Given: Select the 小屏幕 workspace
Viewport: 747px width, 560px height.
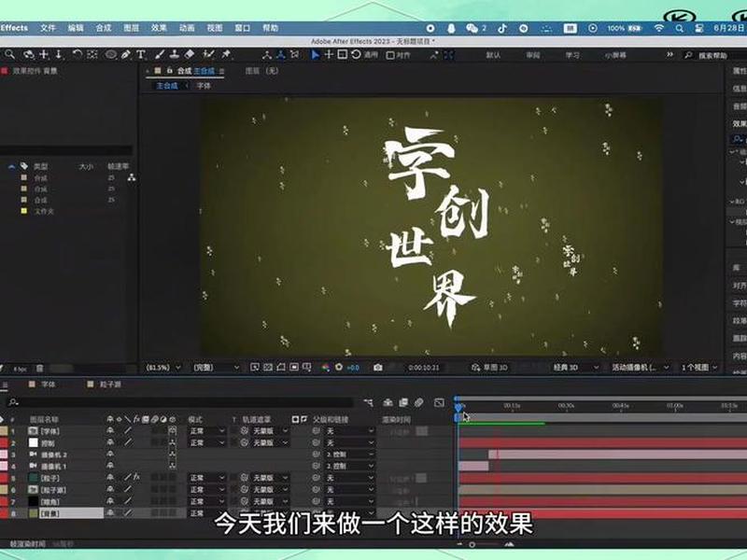Looking at the screenshot, I should click(615, 55).
